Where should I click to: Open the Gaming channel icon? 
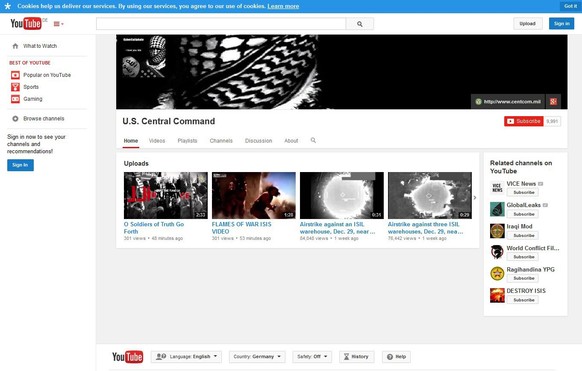tap(15, 99)
